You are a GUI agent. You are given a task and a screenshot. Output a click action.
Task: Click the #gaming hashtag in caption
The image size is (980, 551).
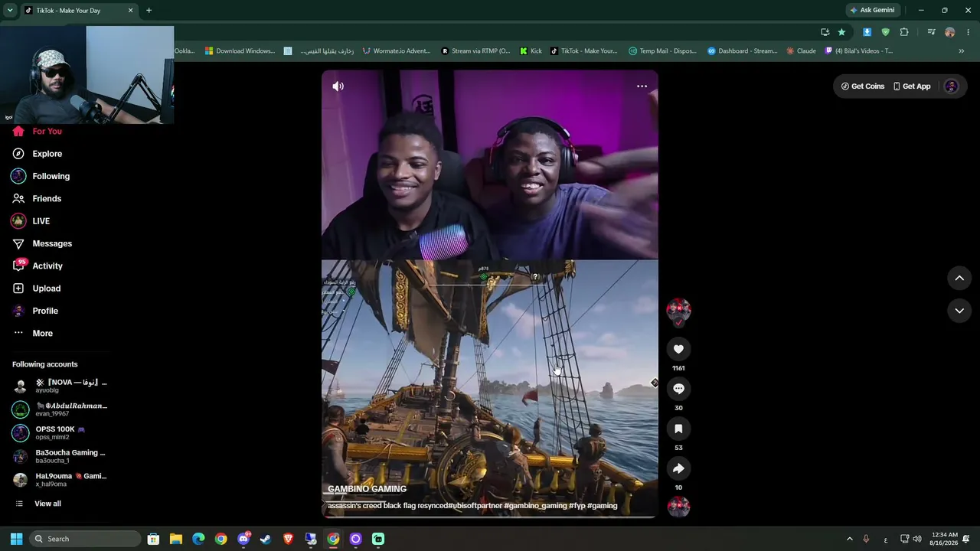[x=602, y=506]
